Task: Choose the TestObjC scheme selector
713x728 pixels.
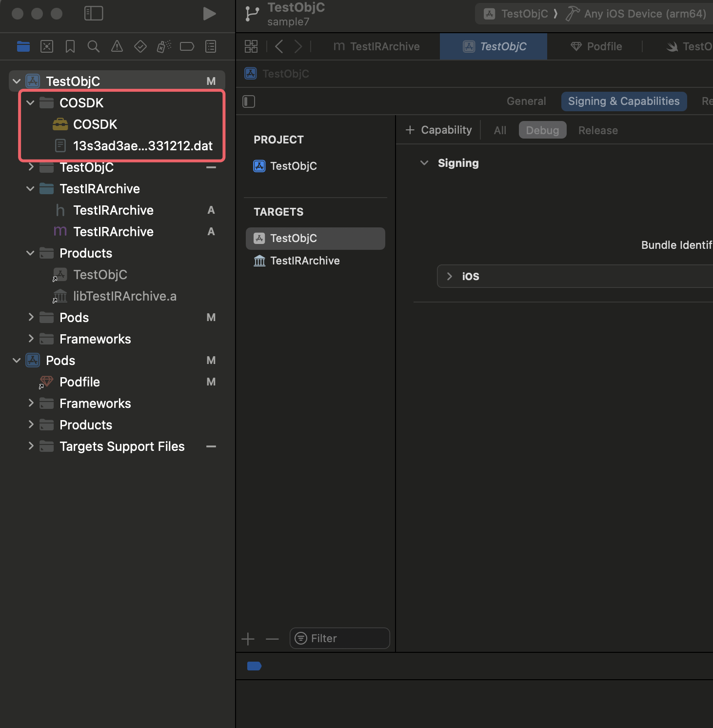Action: pyautogui.click(x=516, y=14)
